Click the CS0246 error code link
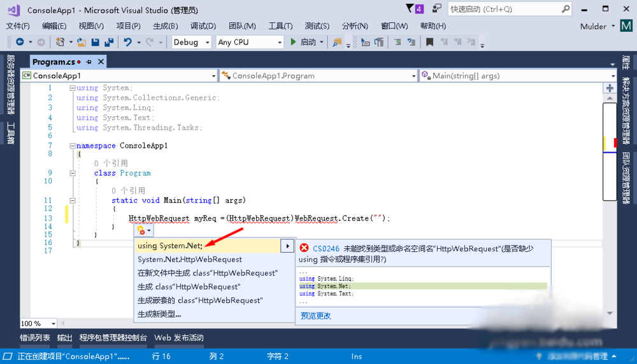This screenshot has width=637, height=364. 326,248
